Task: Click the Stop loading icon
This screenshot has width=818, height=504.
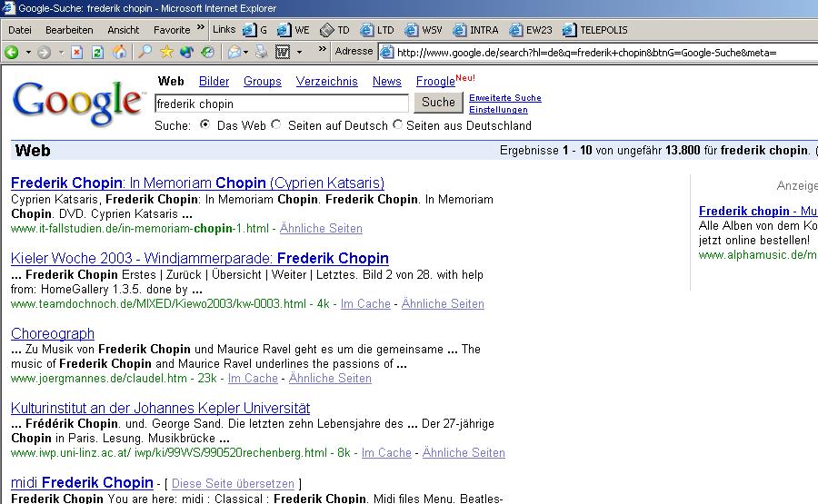Action: [x=77, y=53]
